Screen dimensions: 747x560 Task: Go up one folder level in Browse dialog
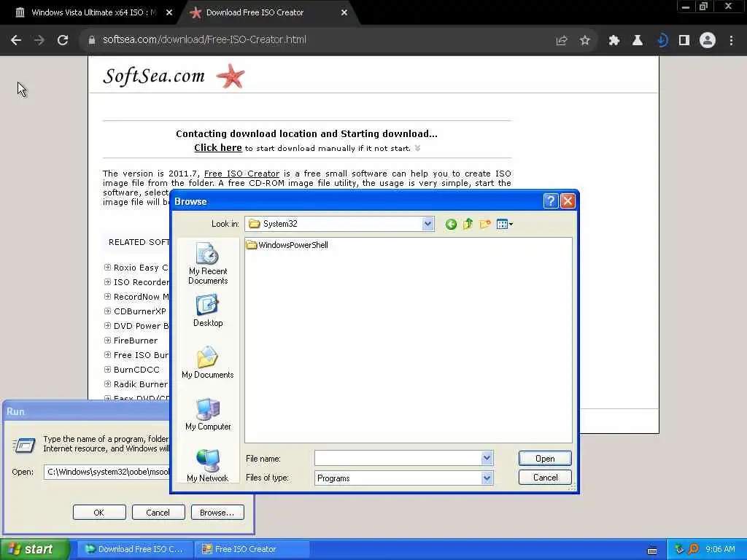[x=468, y=224]
